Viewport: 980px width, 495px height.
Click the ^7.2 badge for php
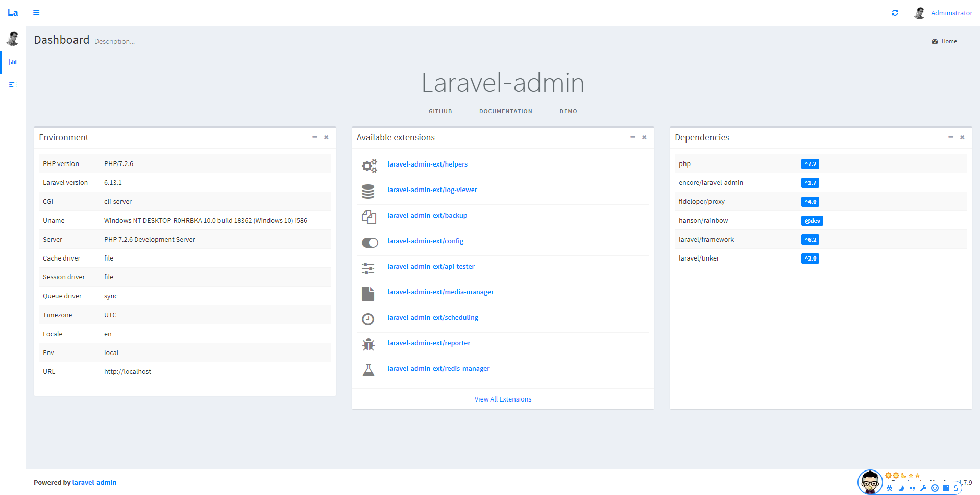click(x=810, y=164)
